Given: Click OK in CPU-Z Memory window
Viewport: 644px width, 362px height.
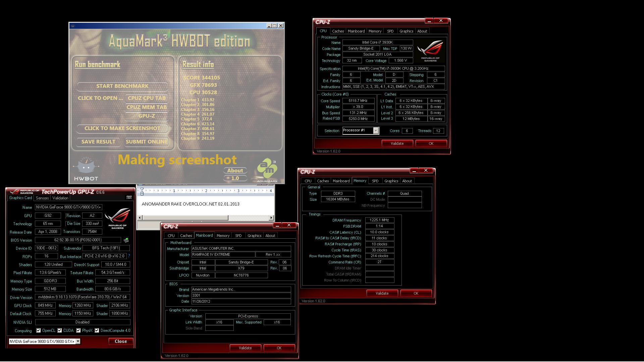Looking at the screenshot, I should tap(416, 293).
